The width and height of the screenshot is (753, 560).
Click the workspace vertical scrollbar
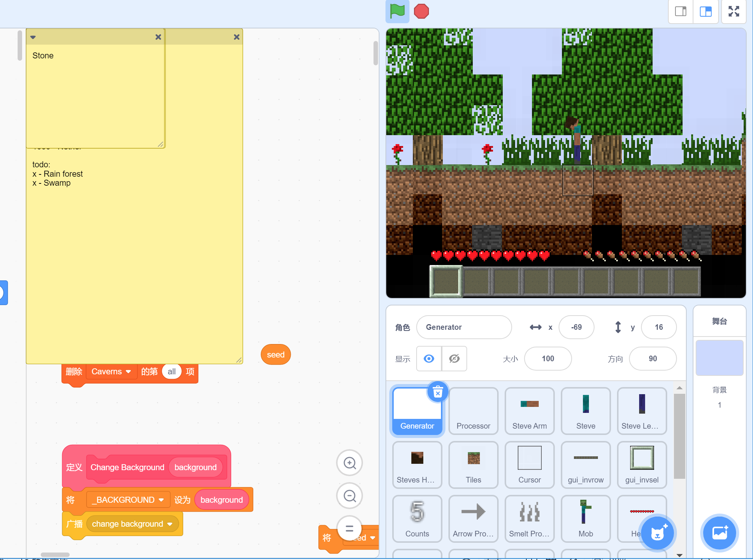(375, 53)
